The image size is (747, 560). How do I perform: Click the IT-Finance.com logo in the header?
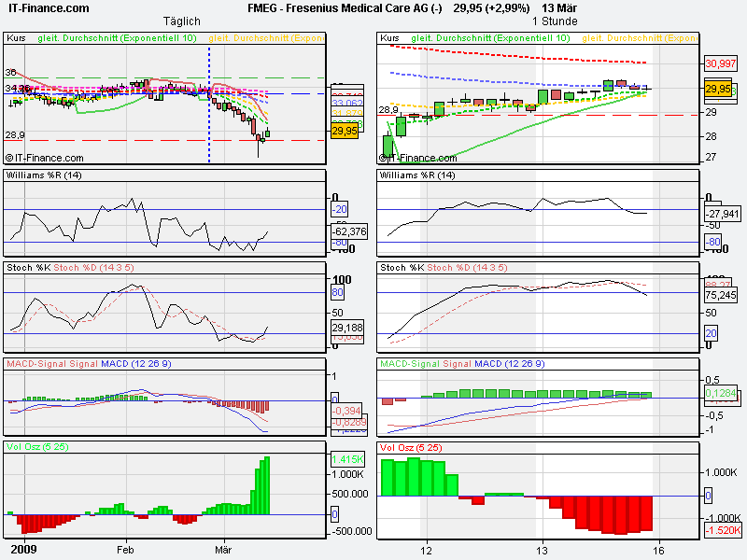click(x=49, y=8)
